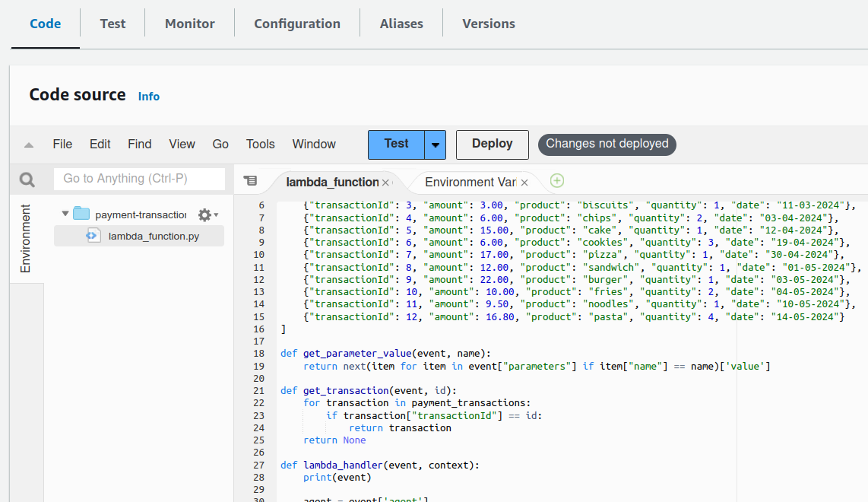Open the File menu
The height and width of the screenshot is (502, 868).
point(62,144)
